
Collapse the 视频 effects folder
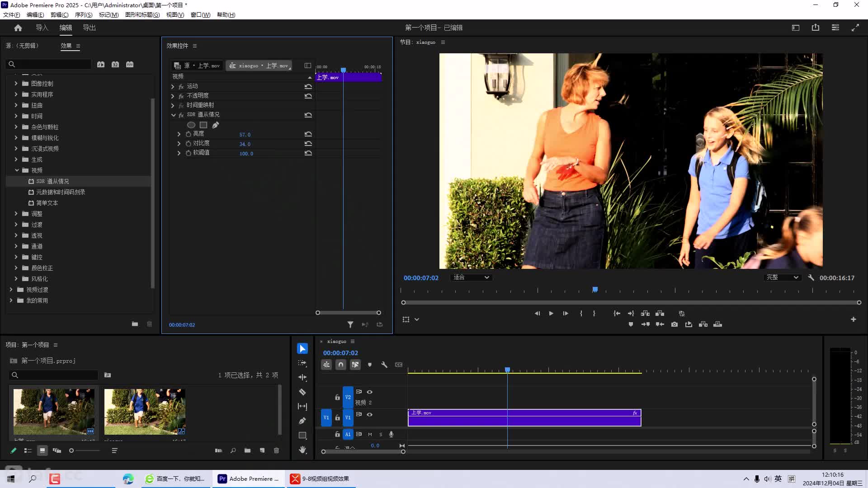click(x=17, y=170)
